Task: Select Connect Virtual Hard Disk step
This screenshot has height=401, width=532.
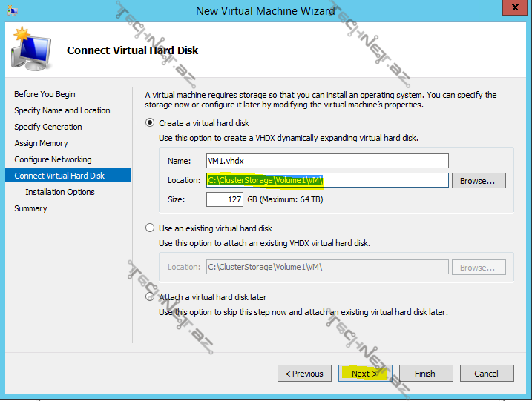Action: point(59,176)
